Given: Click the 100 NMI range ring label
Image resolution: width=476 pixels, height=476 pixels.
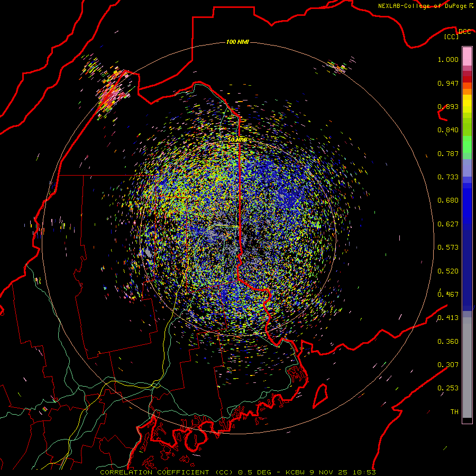Looking at the screenshot, I should pyautogui.click(x=237, y=42).
